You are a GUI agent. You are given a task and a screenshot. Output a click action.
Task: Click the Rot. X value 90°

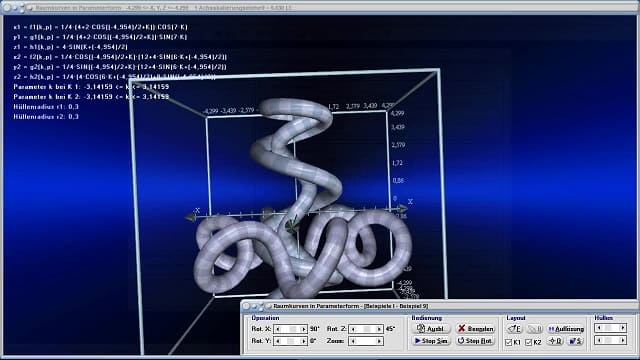point(314,329)
